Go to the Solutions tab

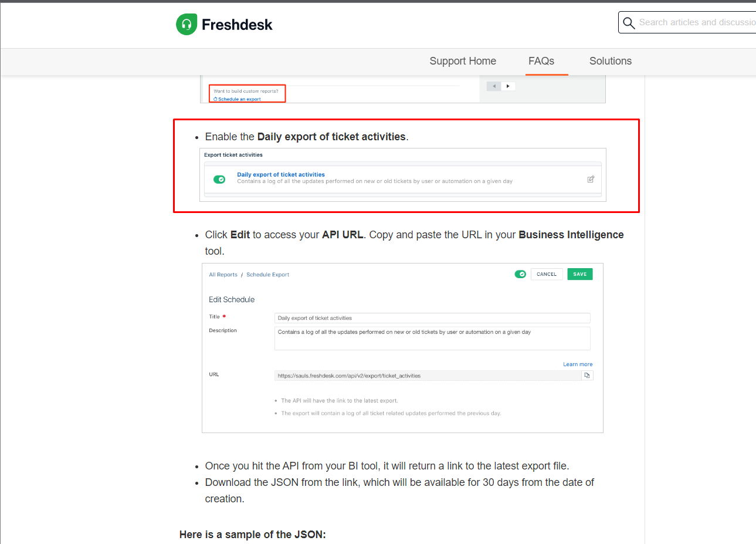click(611, 61)
